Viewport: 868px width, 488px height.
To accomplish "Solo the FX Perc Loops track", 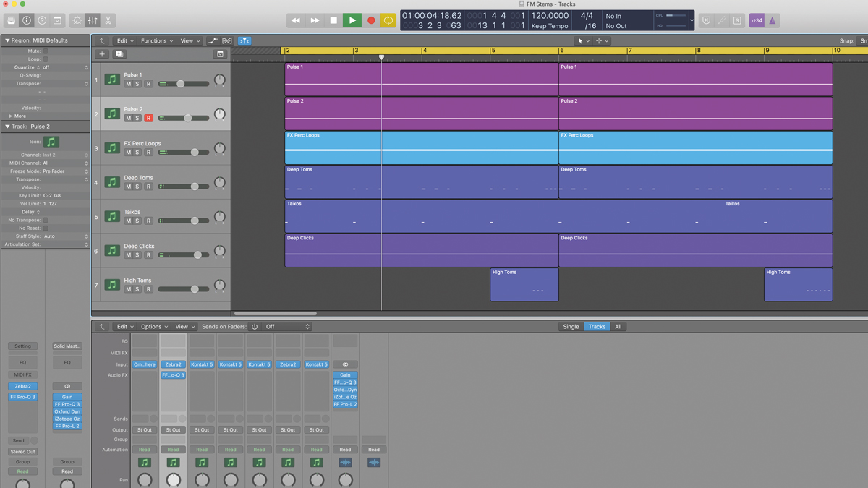I will point(137,153).
